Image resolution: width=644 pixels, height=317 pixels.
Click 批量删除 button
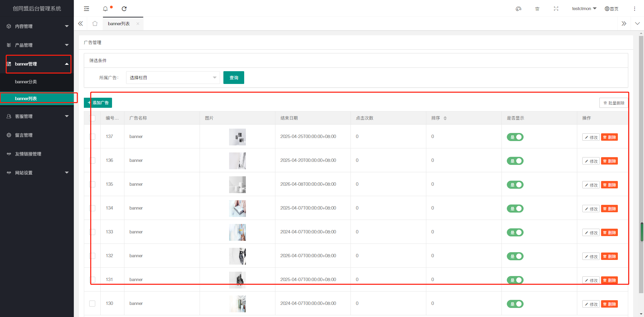coord(614,103)
